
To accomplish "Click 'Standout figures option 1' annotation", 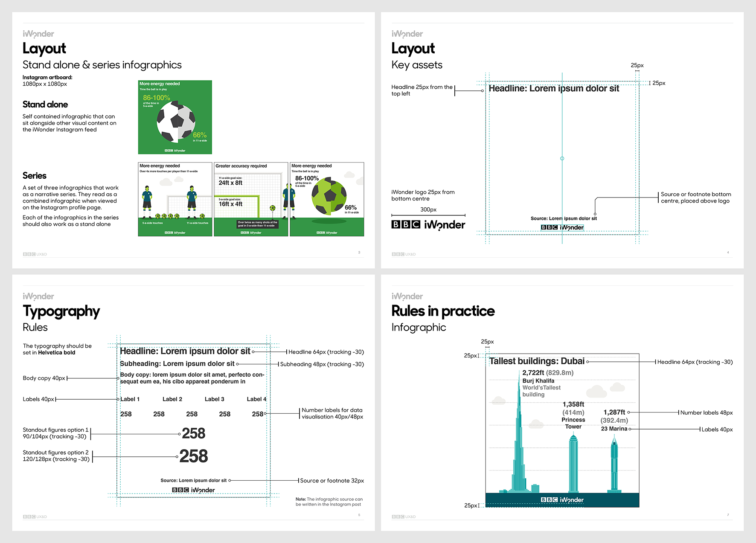I will pos(55,433).
